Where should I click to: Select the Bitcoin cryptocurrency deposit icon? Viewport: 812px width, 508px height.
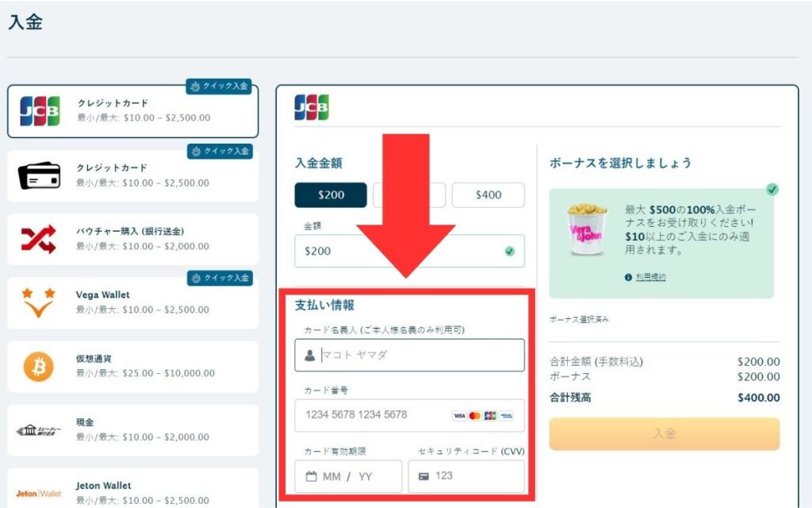[39, 366]
